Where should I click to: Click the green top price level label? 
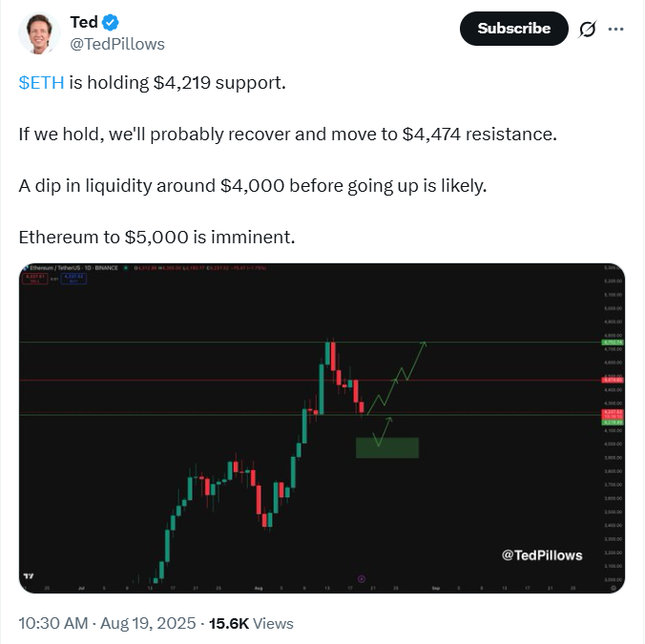pos(613,343)
